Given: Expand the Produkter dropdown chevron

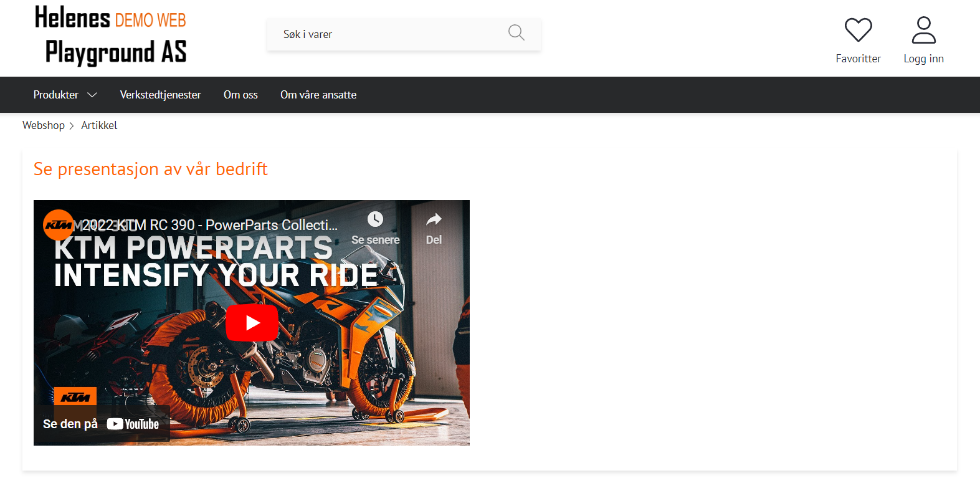Looking at the screenshot, I should pos(92,95).
